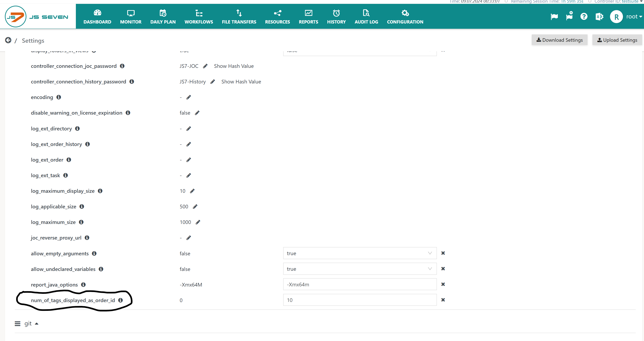Open allow_empty_arguments value dropdown
This screenshot has height=341, width=644.
tap(359, 253)
